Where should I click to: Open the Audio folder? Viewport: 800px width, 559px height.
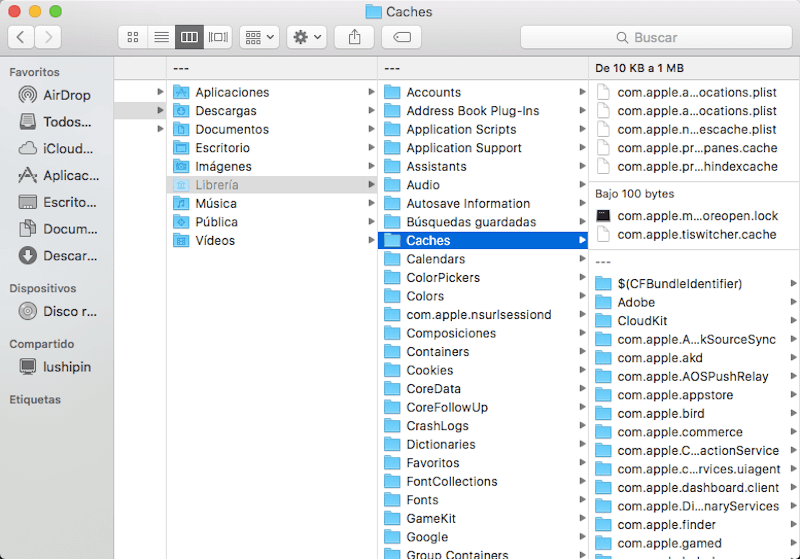tap(483, 185)
